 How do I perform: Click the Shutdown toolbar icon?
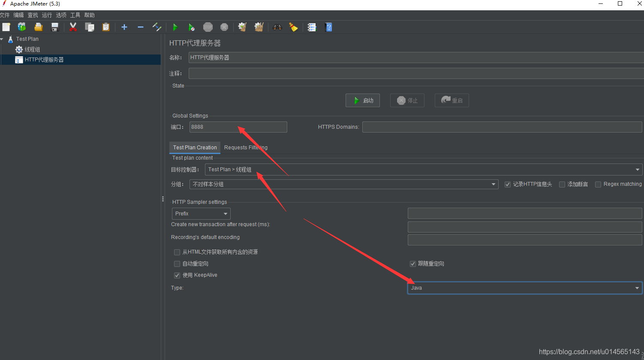(224, 27)
